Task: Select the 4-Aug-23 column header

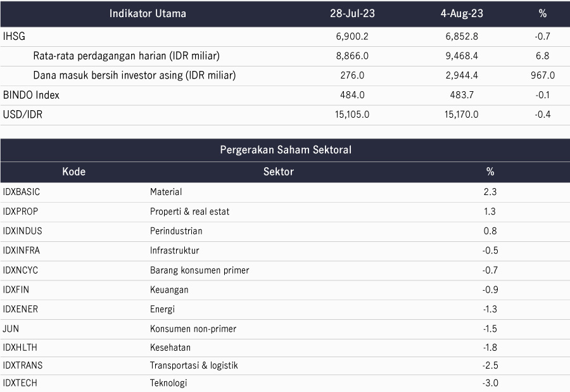Action: point(462,13)
